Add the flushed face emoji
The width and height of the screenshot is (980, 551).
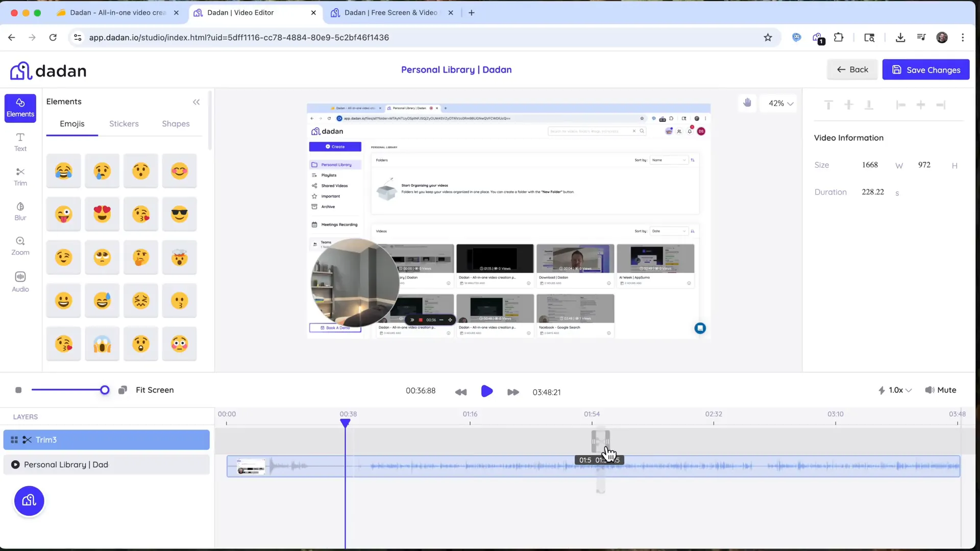tap(179, 344)
